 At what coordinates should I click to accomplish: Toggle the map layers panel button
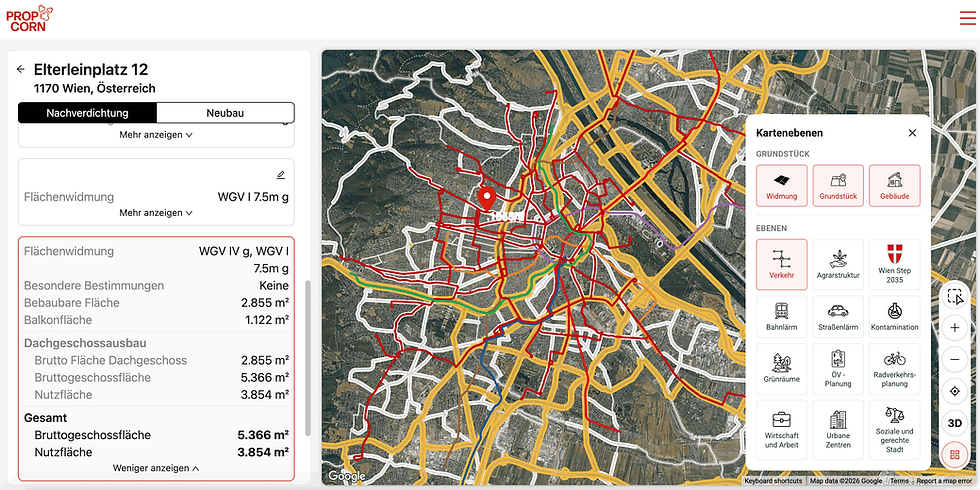(x=954, y=454)
